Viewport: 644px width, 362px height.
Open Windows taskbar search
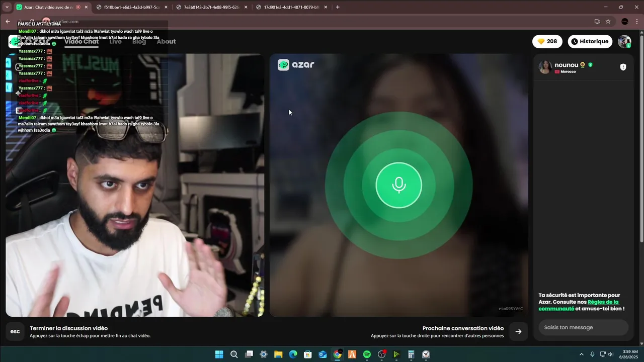tap(234, 354)
